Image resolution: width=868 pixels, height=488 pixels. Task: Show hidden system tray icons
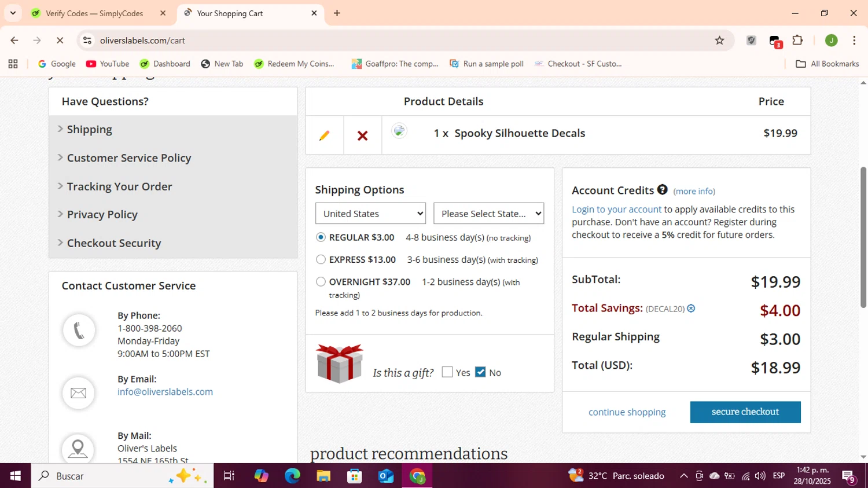click(x=683, y=476)
